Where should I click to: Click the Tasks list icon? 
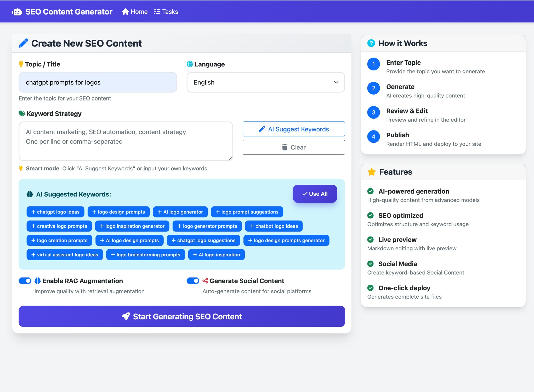(157, 12)
